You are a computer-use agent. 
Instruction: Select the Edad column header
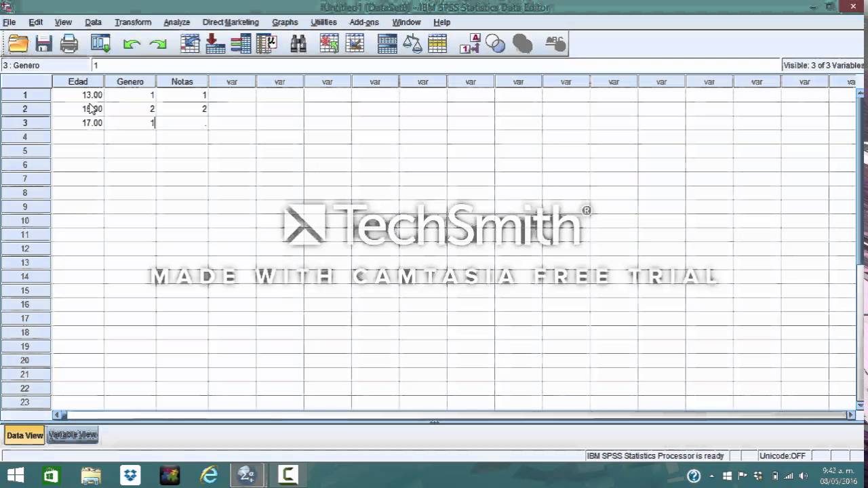click(x=78, y=81)
